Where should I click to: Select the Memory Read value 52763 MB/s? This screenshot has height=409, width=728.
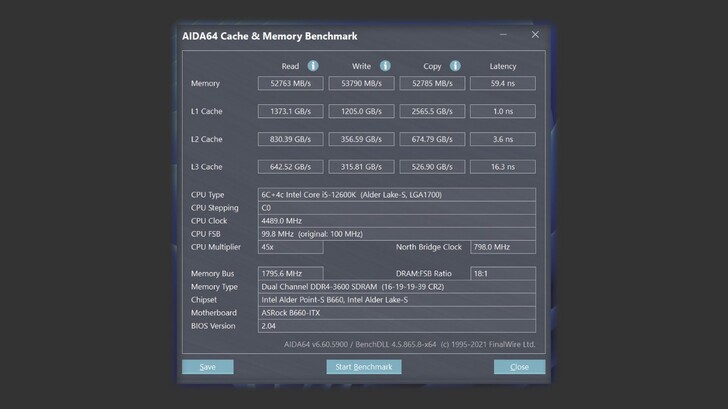(x=291, y=84)
